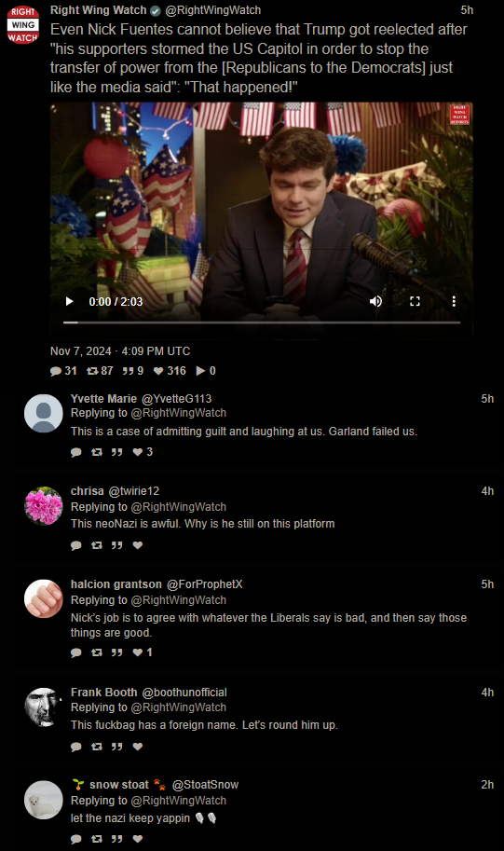Image resolution: width=504 pixels, height=851 pixels.
Task: Reply to chrisa's comment
Action: [x=76, y=545]
